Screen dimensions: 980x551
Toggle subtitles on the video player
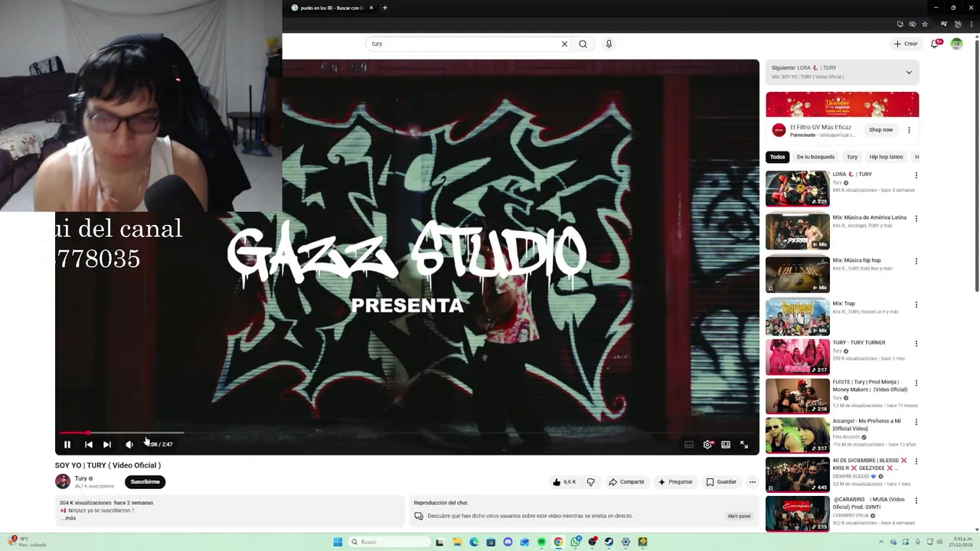point(689,445)
